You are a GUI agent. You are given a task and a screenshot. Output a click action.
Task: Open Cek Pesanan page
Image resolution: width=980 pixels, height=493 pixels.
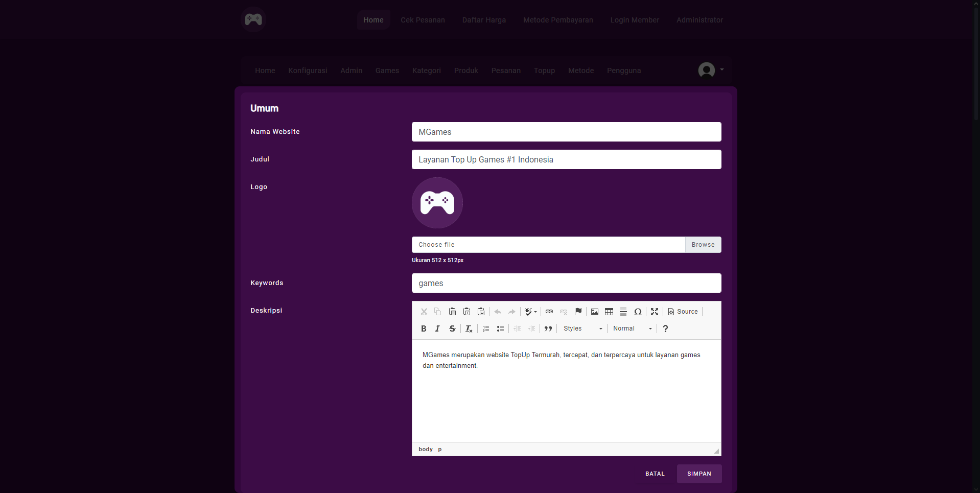pyautogui.click(x=423, y=20)
